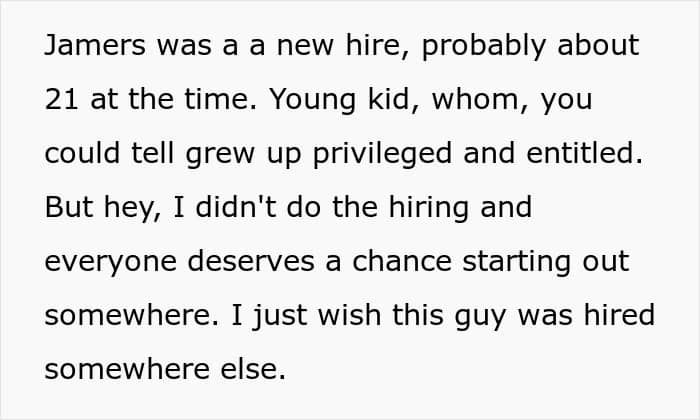Click the word "hiring" in fourth line
Screen dimensions: 700x420
coord(429,209)
